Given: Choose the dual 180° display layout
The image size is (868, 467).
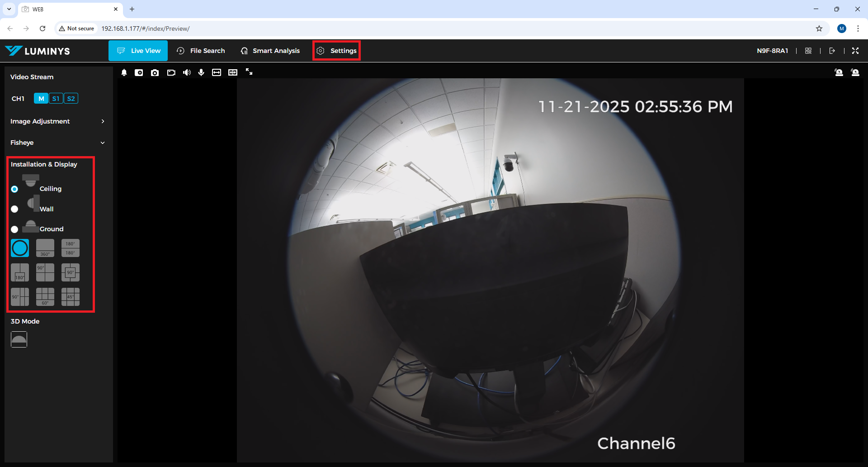Looking at the screenshot, I should point(70,248).
